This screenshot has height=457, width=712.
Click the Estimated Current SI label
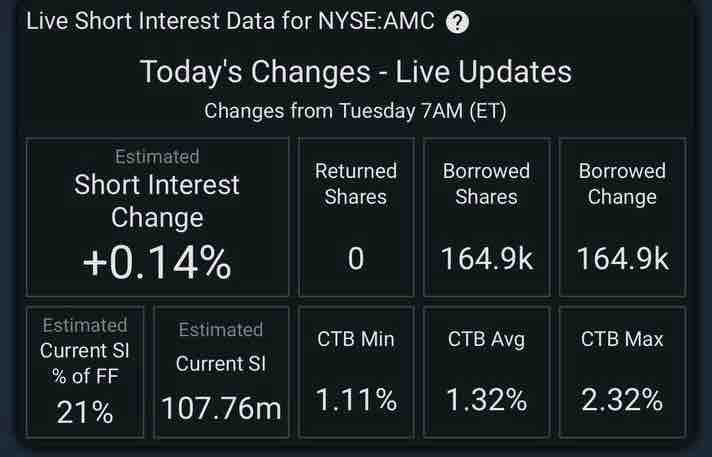click(221, 350)
